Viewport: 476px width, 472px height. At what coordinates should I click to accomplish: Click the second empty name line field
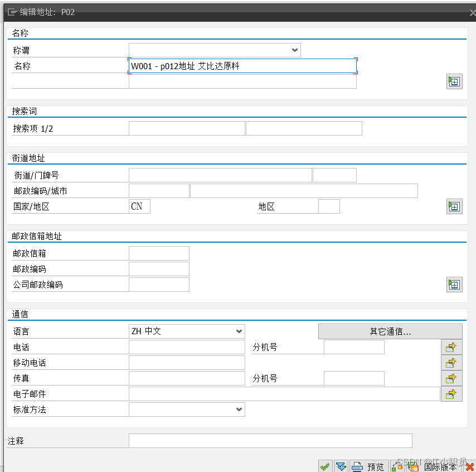point(242,81)
